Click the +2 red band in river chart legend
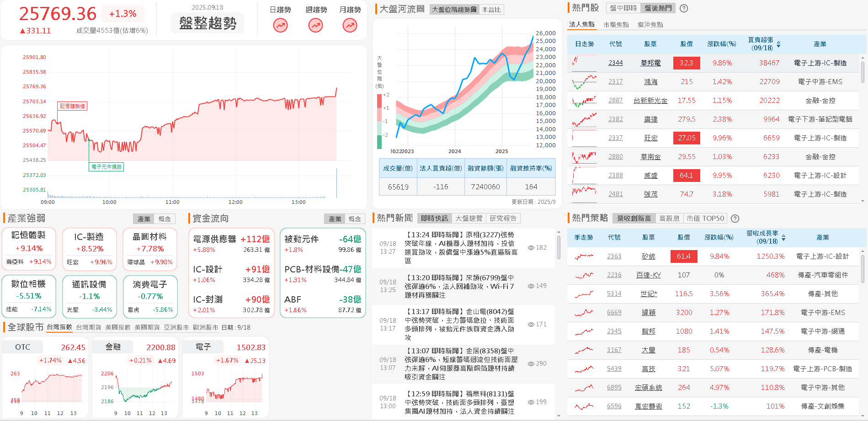The image size is (868, 421). pos(379,101)
